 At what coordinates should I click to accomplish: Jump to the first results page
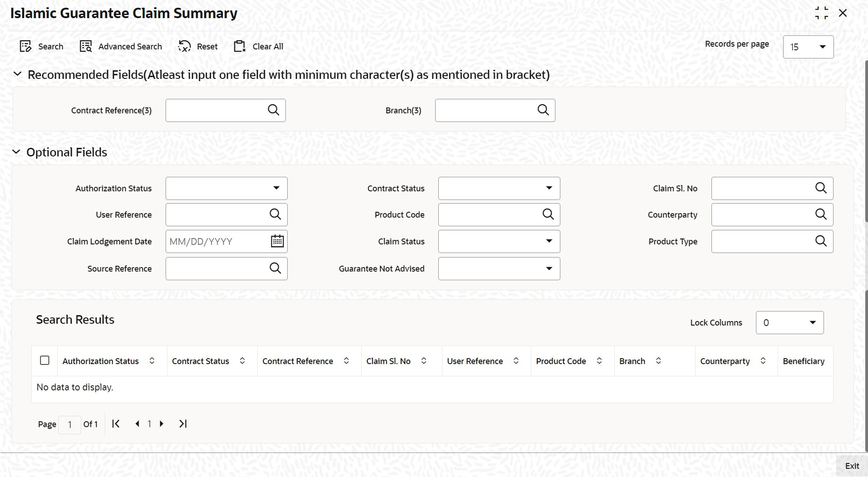tap(116, 424)
